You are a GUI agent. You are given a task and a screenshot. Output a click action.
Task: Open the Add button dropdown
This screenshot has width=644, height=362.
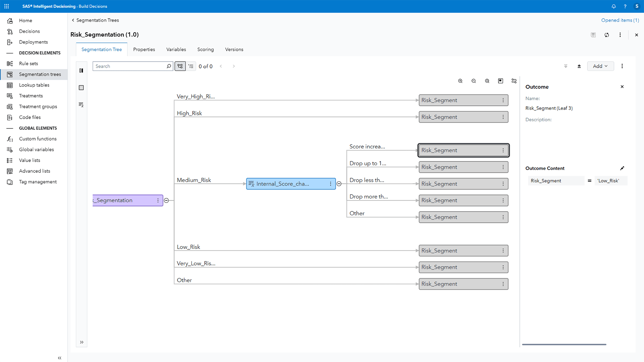point(600,66)
